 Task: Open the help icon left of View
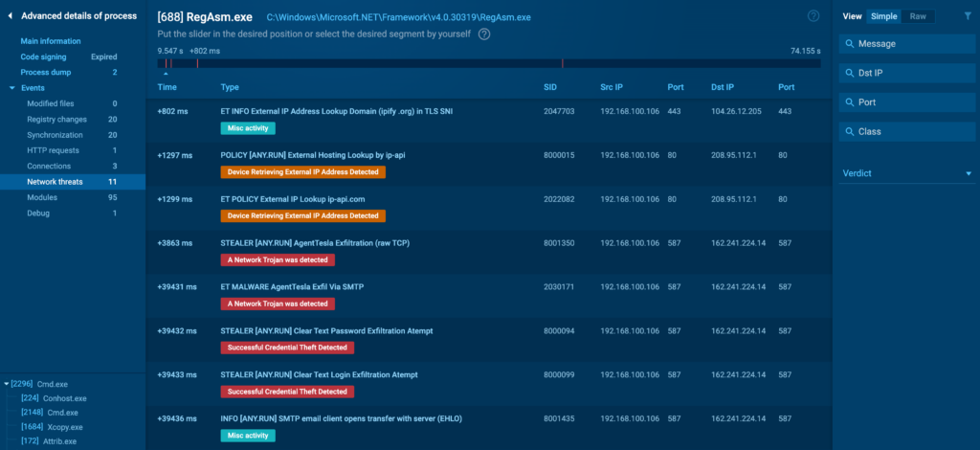813,16
